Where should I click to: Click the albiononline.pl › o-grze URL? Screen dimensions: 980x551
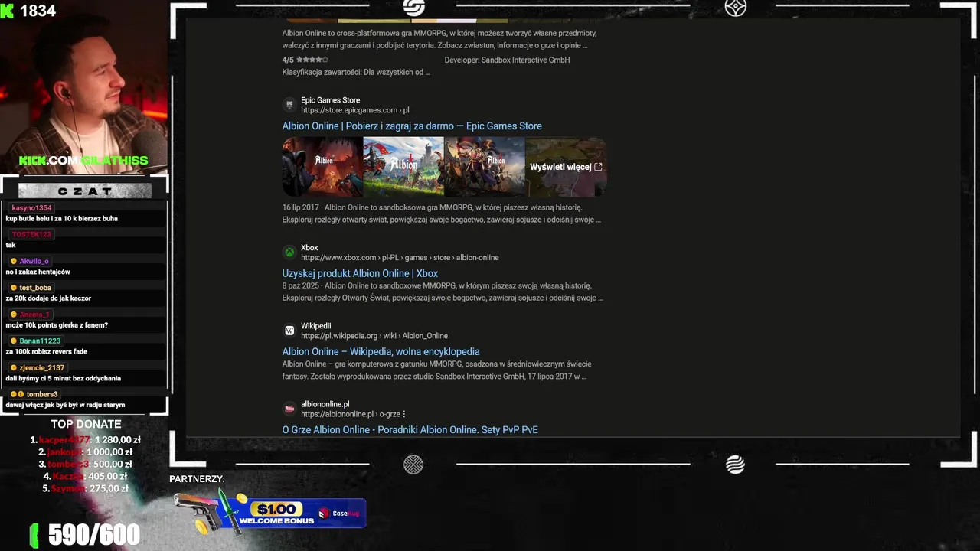click(350, 414)
